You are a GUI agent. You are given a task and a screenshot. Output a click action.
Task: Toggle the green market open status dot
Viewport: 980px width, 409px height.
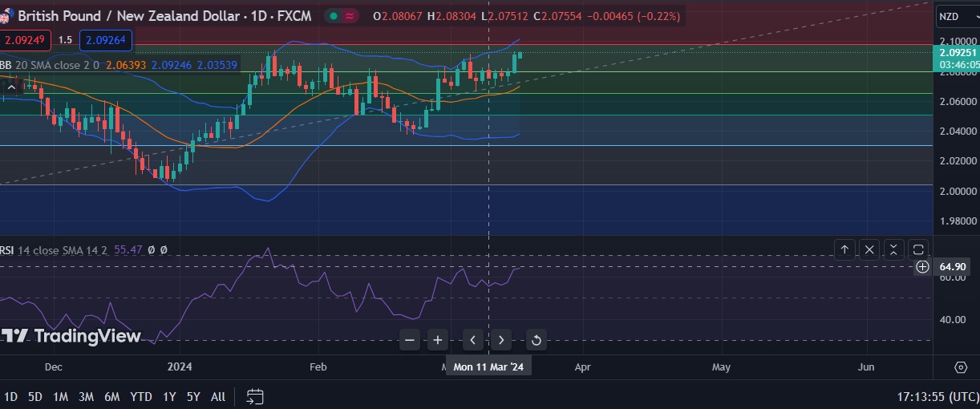tap(333, 16)
